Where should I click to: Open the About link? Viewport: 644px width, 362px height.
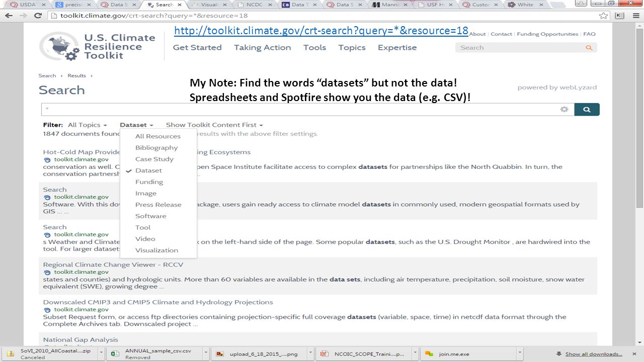(477, 34)
